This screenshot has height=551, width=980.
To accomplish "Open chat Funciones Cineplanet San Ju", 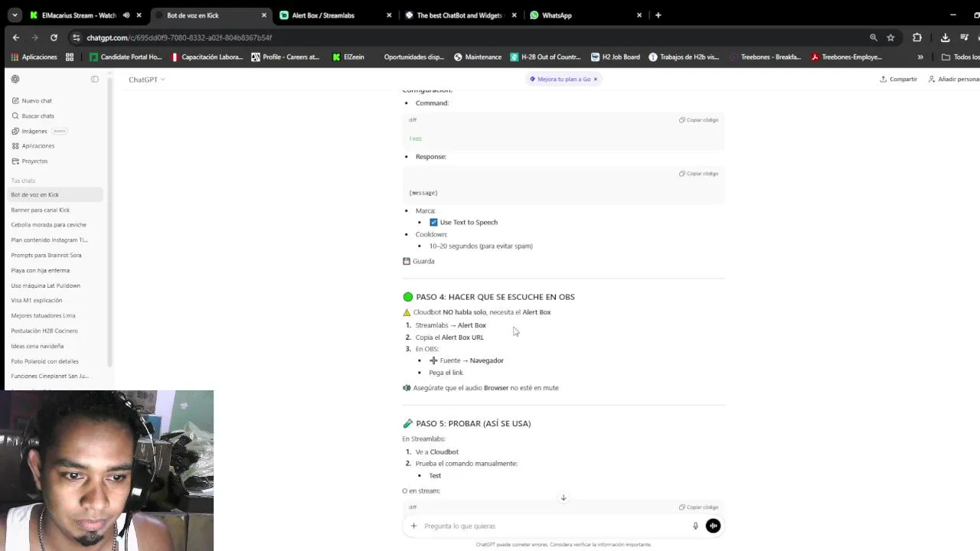I will point(55,376).
